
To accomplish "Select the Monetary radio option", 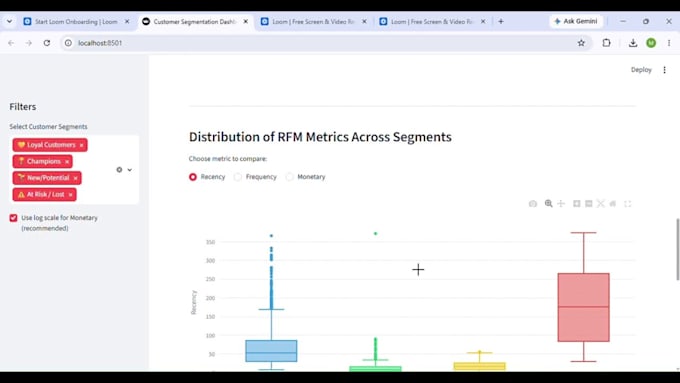I will [x=289, y=177].
